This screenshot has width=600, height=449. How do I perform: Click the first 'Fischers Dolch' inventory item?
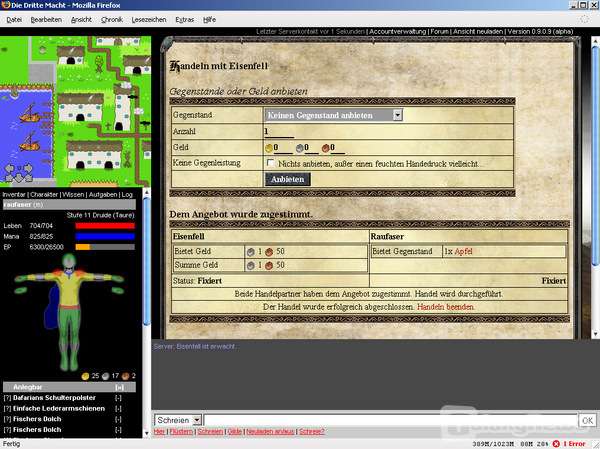pyautogui.click(x=37, y=419)
